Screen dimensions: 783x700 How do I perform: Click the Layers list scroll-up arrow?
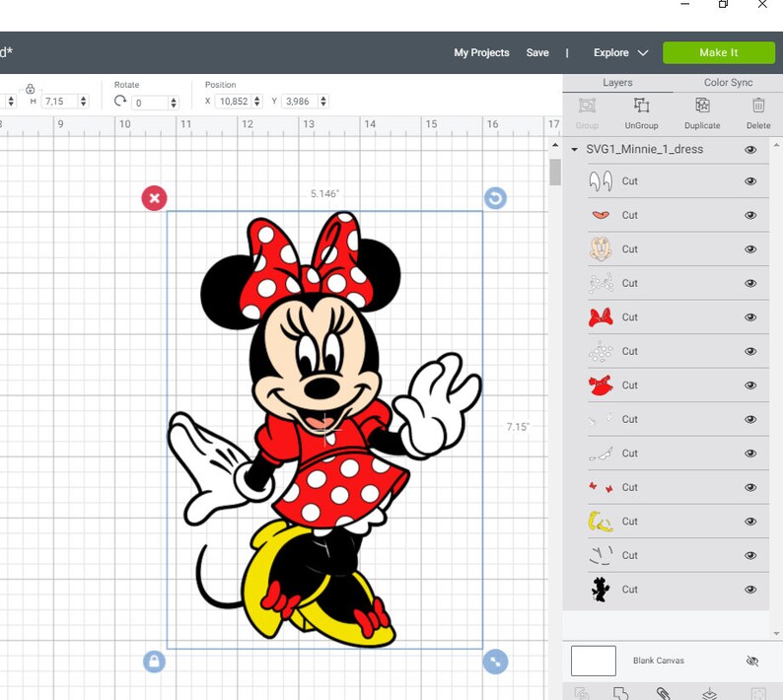(x=776, y=145)
